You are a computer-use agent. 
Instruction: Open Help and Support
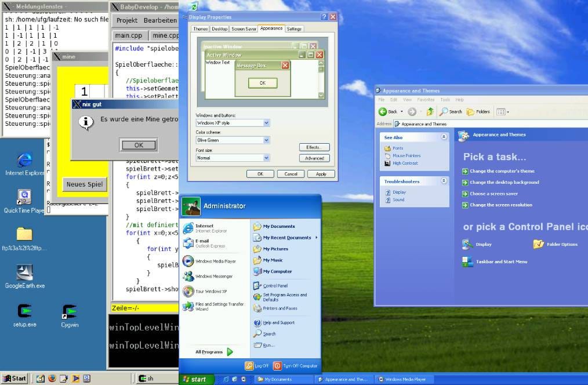[274, 322]
